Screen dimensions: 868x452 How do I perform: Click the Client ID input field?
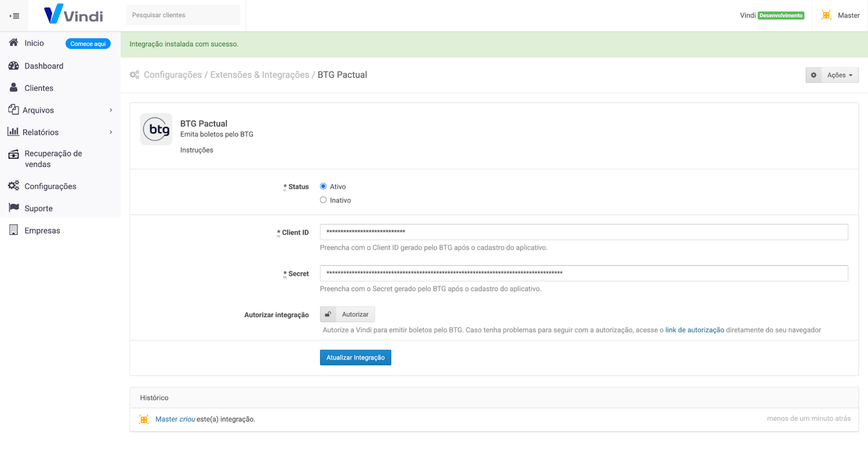click(x=583, y=232)
